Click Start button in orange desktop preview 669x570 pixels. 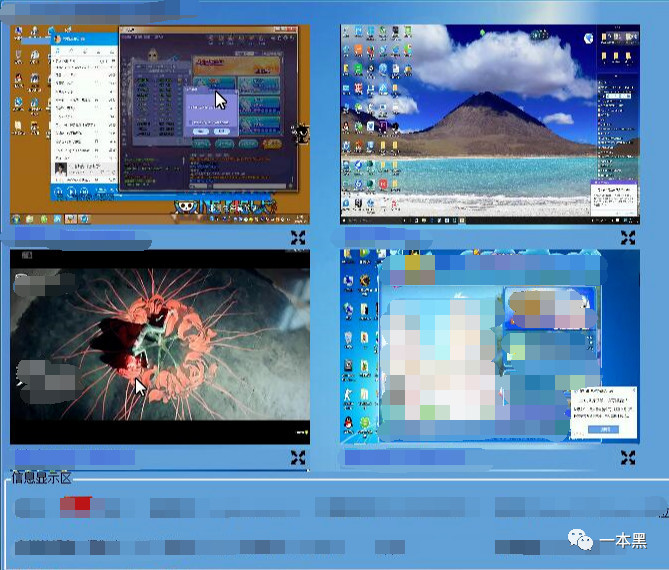[16, 219]
